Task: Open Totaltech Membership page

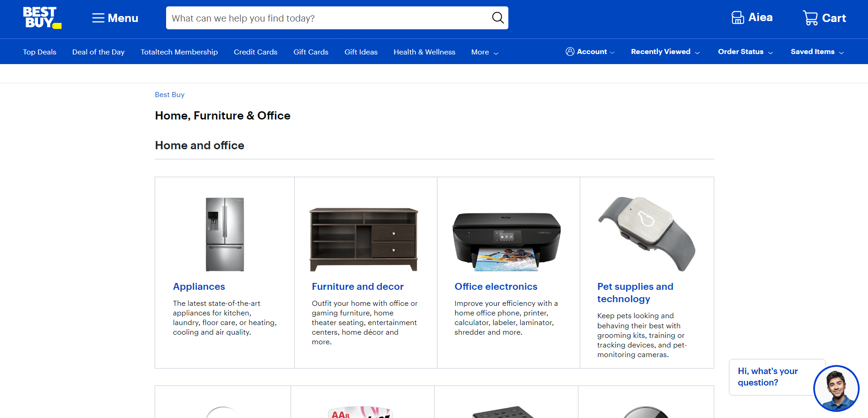Action: [x=179, y=52]
